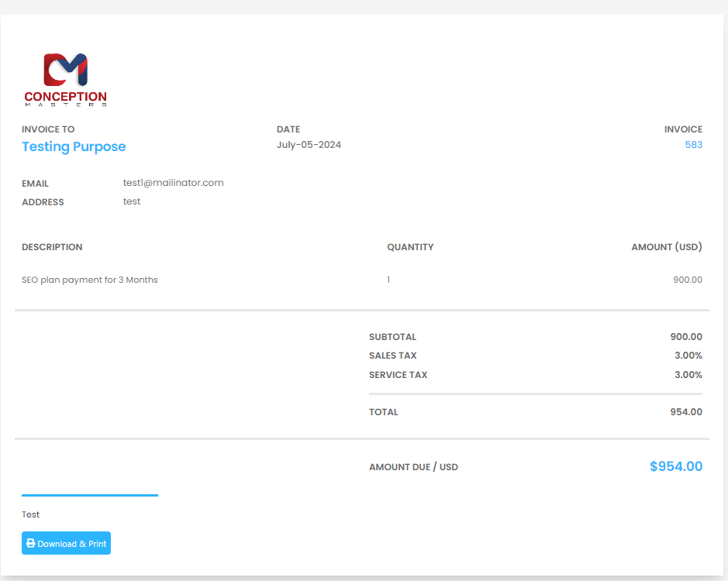728x581 pixels.
Task: Click the Quantity column header
Action: tap(410, 247)
